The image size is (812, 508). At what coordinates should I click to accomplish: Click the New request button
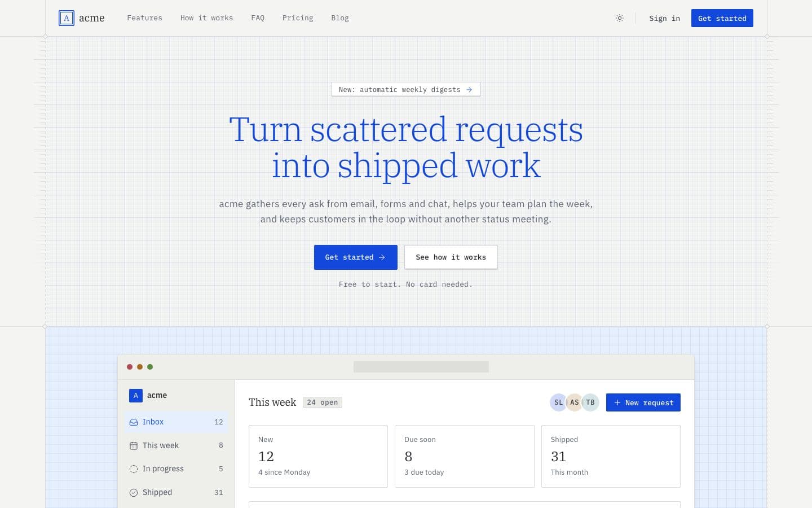[x=643, y=402]
